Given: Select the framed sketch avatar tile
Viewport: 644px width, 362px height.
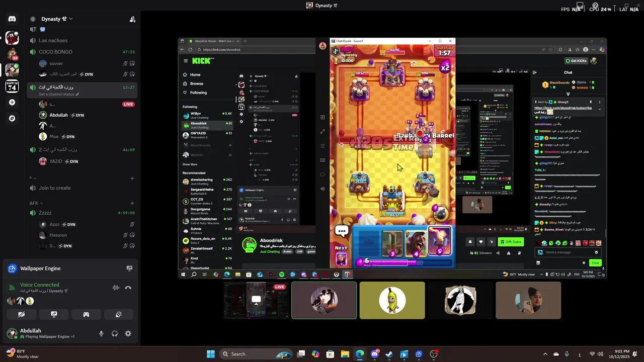Looking at the screenshot, I should click(x=460, y=300).
